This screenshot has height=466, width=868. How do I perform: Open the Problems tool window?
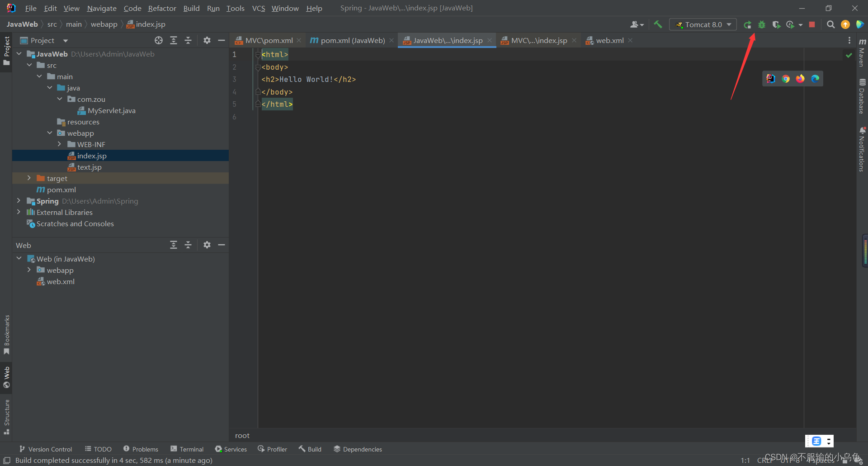pos(141,449)
